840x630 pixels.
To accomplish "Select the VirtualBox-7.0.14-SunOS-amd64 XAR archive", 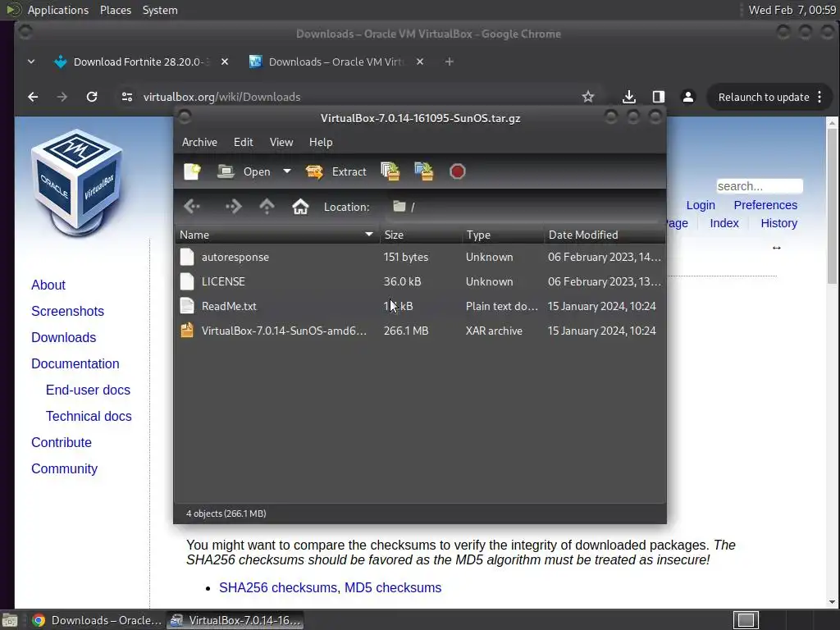I will pyautogui.click(x=420, y=331).
